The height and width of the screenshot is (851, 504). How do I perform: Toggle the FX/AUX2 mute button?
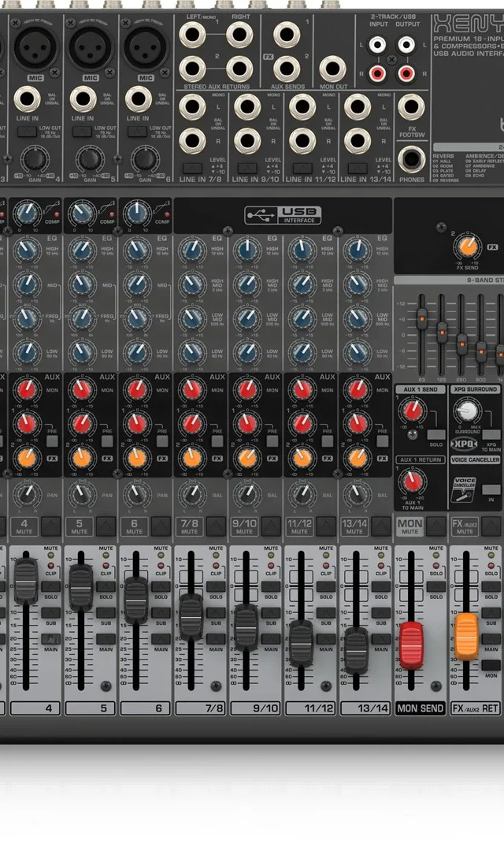491,526
